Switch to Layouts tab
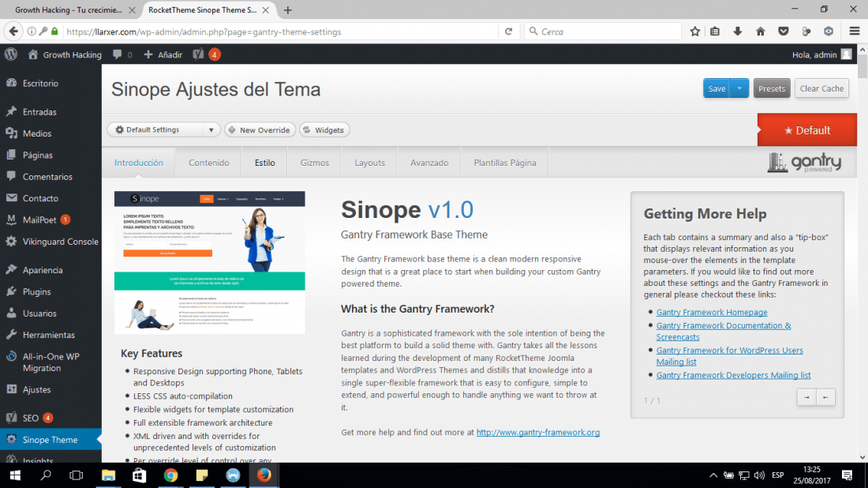Image resolution: width=868 pixels, height=488 pixels. [x=369, y=163]
